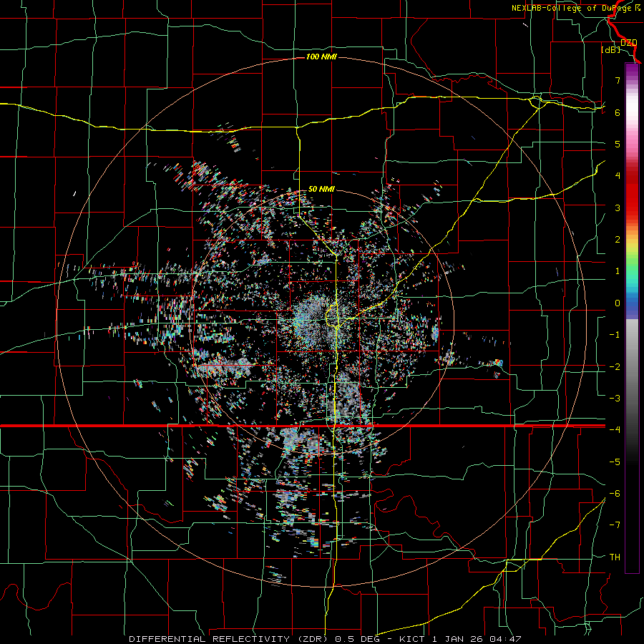Image resolution: width=644 pixels, height=644 pixels.
Task: Click the color scale label 5
Action: 618,144
